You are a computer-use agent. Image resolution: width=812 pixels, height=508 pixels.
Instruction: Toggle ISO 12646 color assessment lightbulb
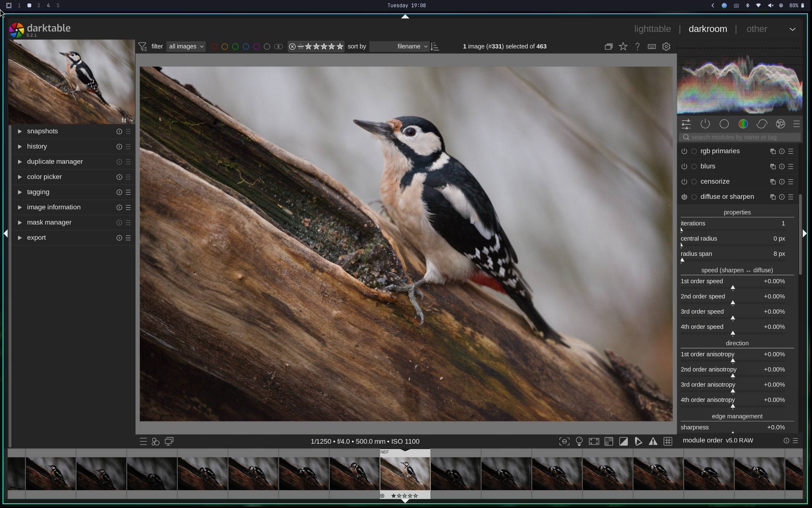pos(579,441)
